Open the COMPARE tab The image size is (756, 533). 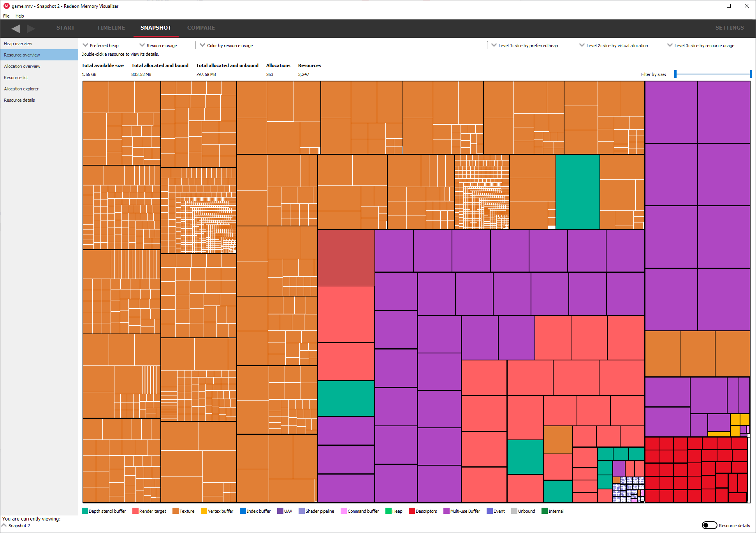tap(201, 28)
